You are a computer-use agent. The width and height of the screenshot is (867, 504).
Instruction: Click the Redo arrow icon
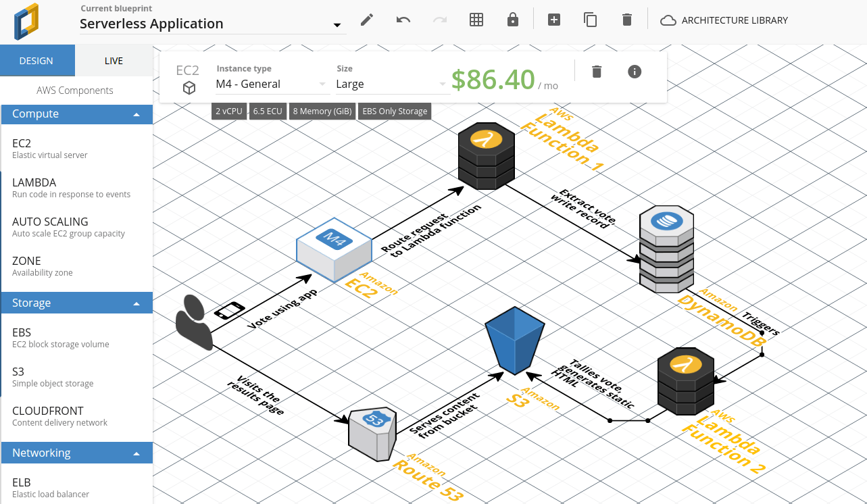440,19
